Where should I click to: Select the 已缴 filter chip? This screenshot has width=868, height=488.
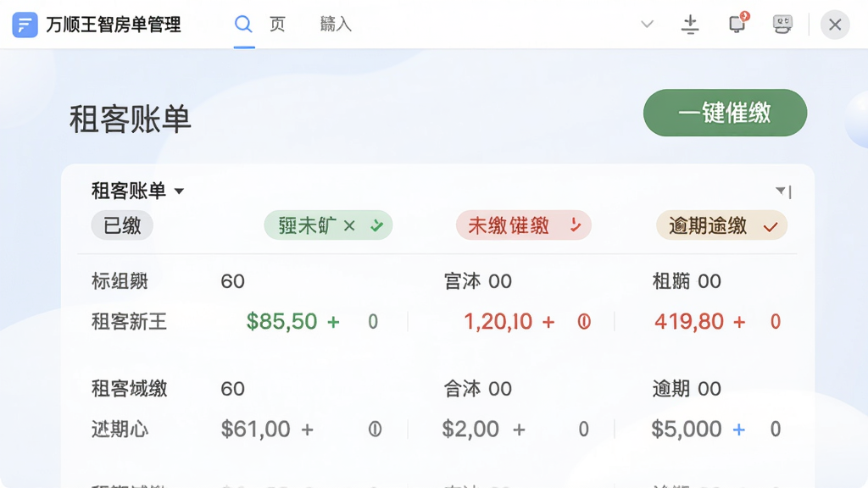pos(122,225)
